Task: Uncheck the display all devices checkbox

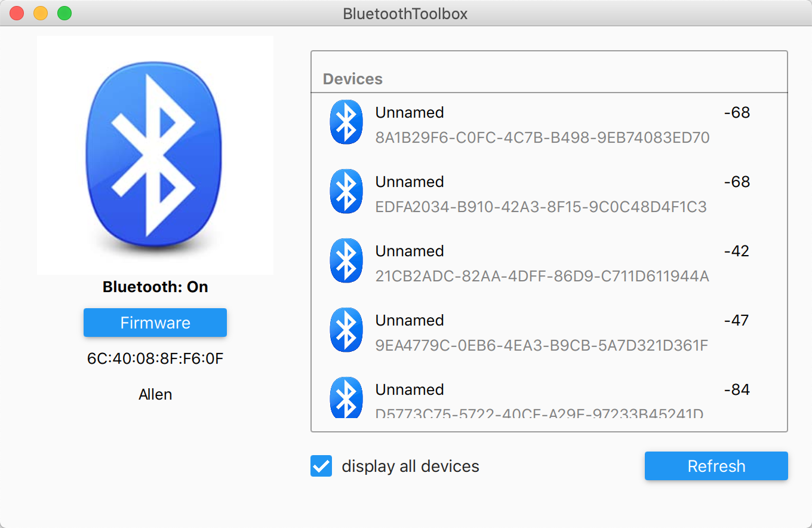Action: (x=321, y=466)
